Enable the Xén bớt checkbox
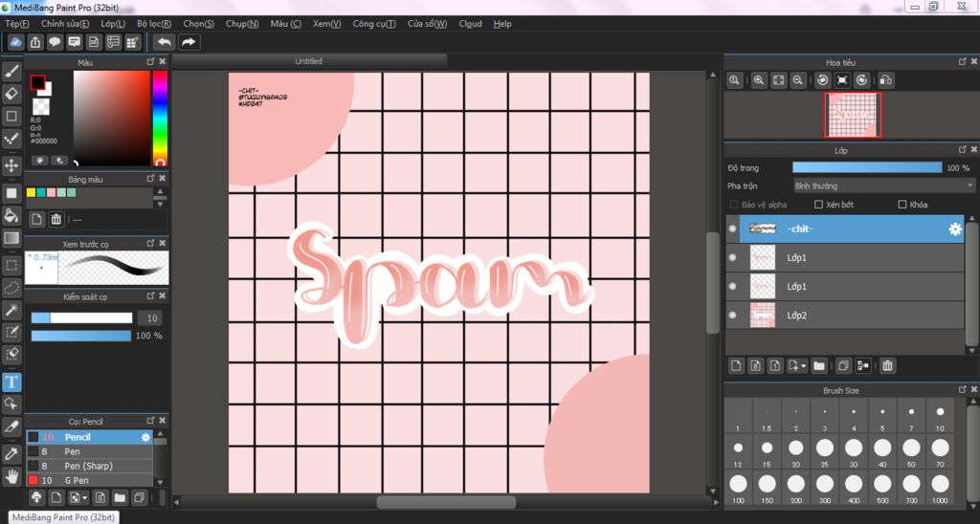The height and width of the screenshot is (524, 980). [x=818, y=205]
